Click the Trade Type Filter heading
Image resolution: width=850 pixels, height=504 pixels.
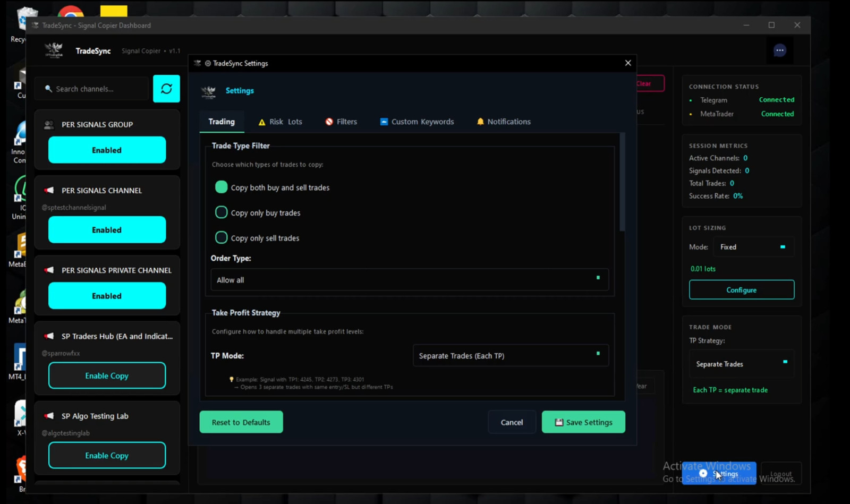pos(241,146)
